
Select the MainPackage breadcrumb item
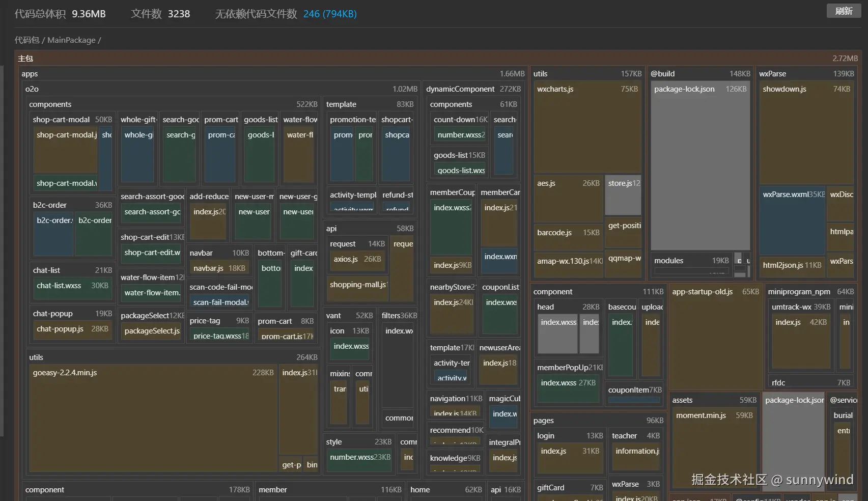pos(71,40)
